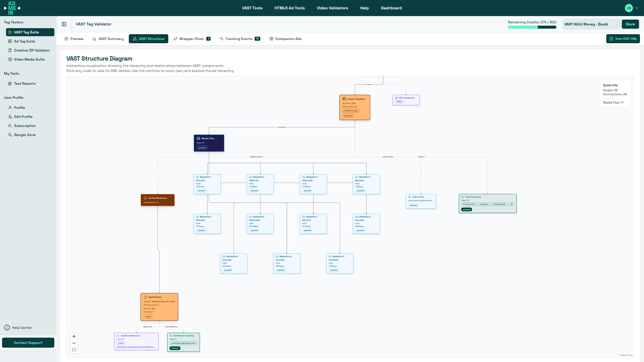Click the VD user avatar

coord(629,8)
